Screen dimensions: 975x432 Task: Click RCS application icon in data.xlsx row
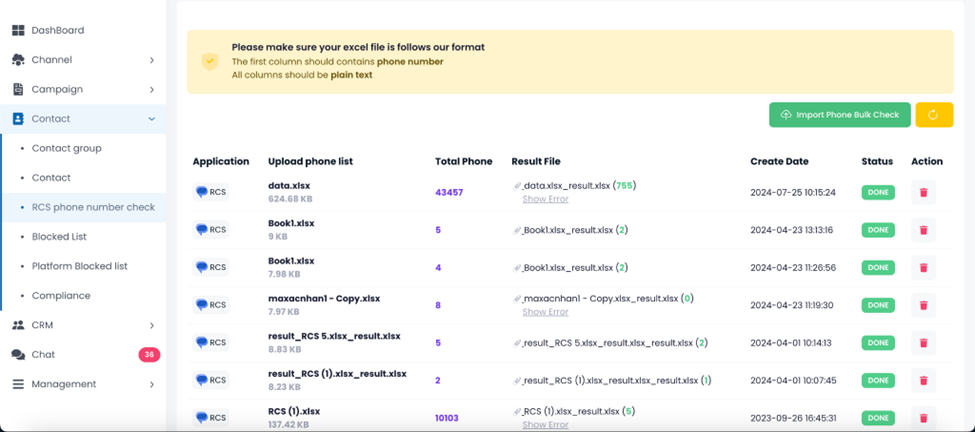(x=211, y=192)
